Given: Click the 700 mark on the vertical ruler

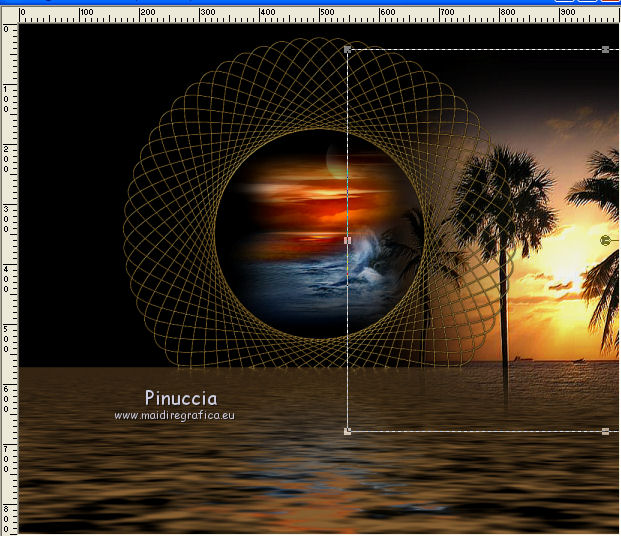Looking at the screenshot, I should (x=6, y=459).
